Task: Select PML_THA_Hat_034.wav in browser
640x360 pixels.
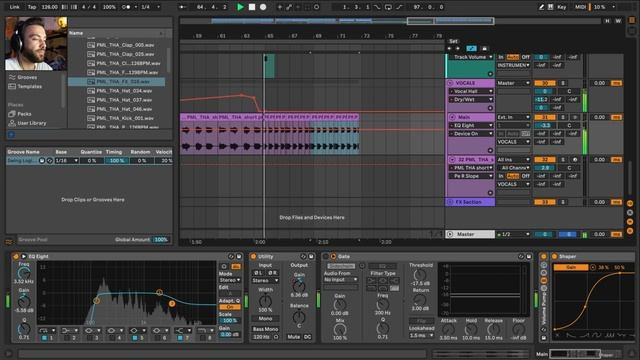Action: (124, 91)
